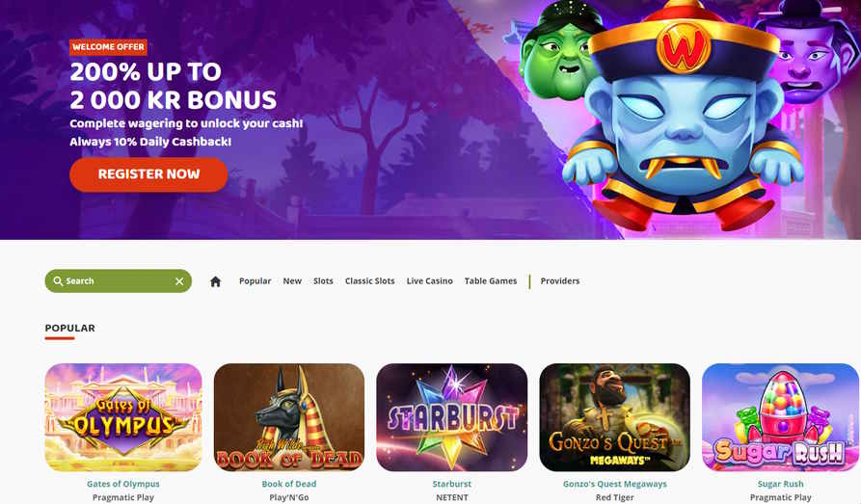
Task: Open the Book of Dead game thumbnail
Action: point(289,417)
